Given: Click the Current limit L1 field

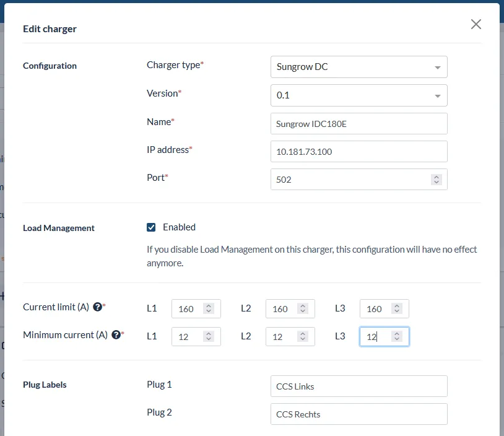Looking at the screenshot, I should (196, 308).
